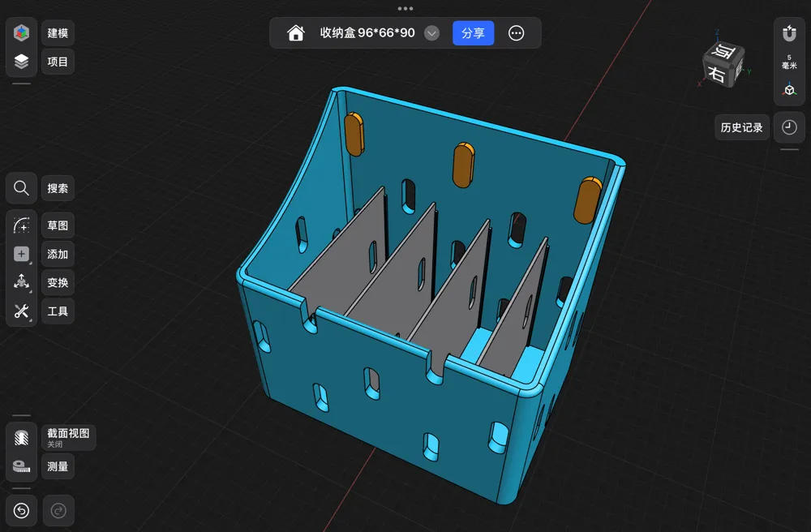Viewport: 811px width, 532px height.
Task: Open the add plus icon
Action: [x=21, y=254]
